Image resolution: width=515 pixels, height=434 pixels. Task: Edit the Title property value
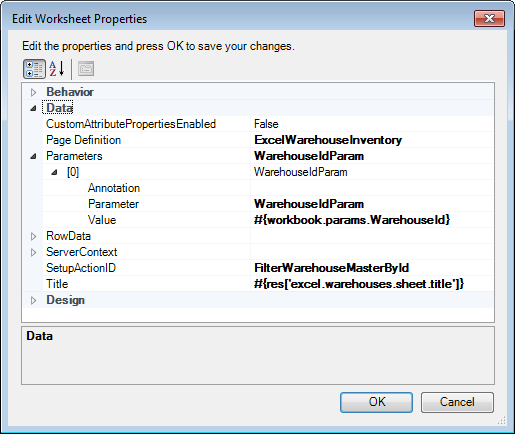coord(372,284)
